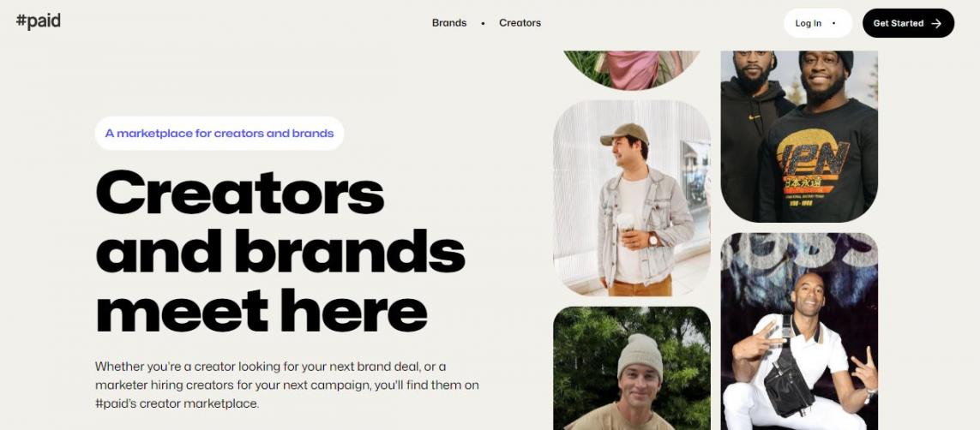This screenshot has width=980, height=430.
Task: Click the Log In button
Action: point(818,23)
